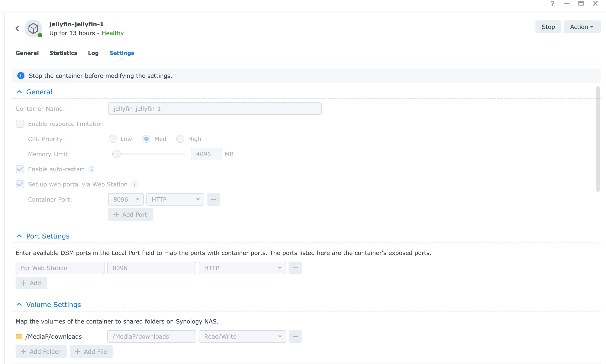The image size is (606, 364).
Task: Click the Memory Limit slider handle
Action: (117, 154)
